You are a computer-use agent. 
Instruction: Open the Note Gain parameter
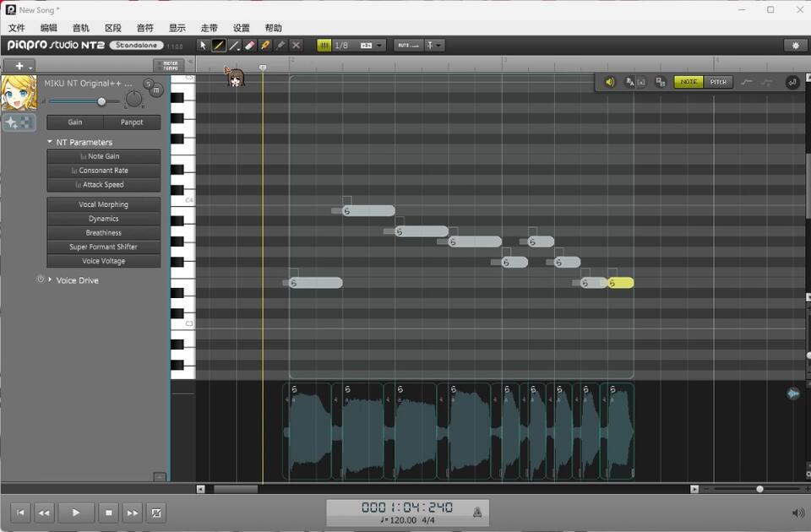[103, 156]
